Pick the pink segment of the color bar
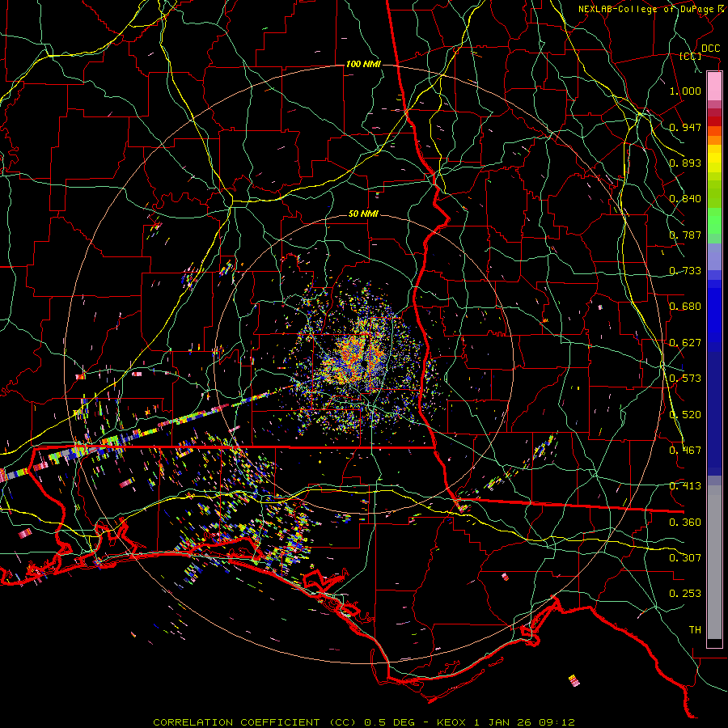This screenshot has height=728, width=728. 714,86
